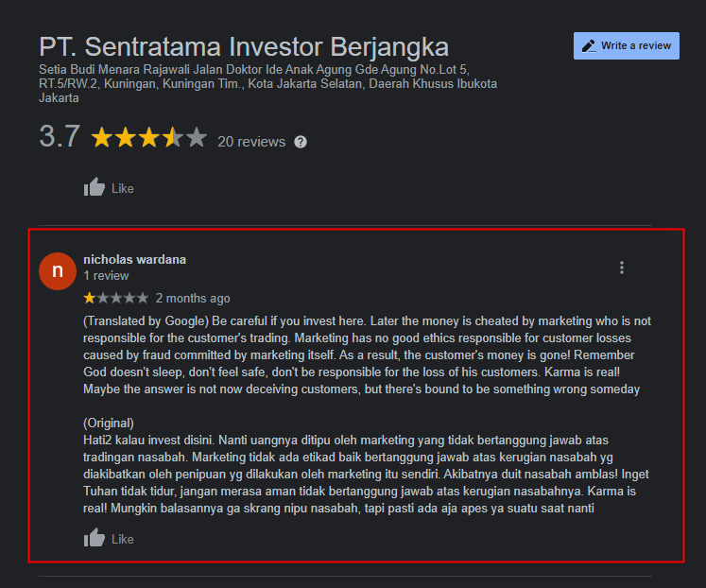Open the question mark help icon beside 20 reviews
The image size is (706, 588).
(301, 142)
